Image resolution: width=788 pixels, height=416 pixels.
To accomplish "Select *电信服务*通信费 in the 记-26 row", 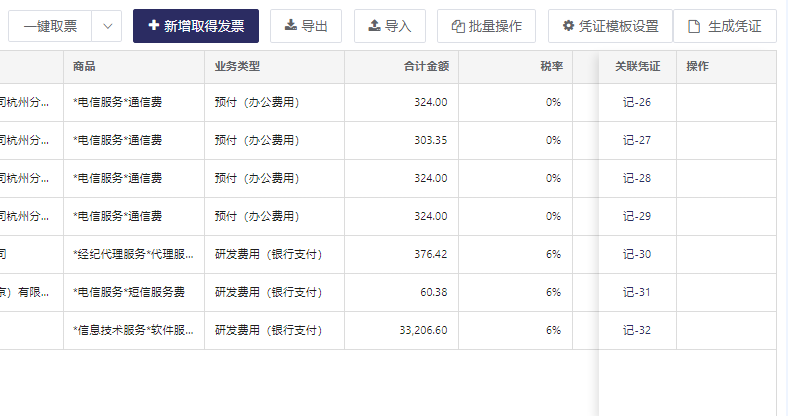I will (118, 102).
